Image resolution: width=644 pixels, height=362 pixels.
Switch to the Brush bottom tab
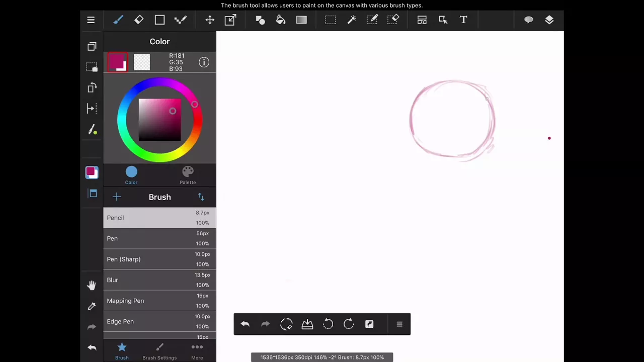tap(122, 351)
